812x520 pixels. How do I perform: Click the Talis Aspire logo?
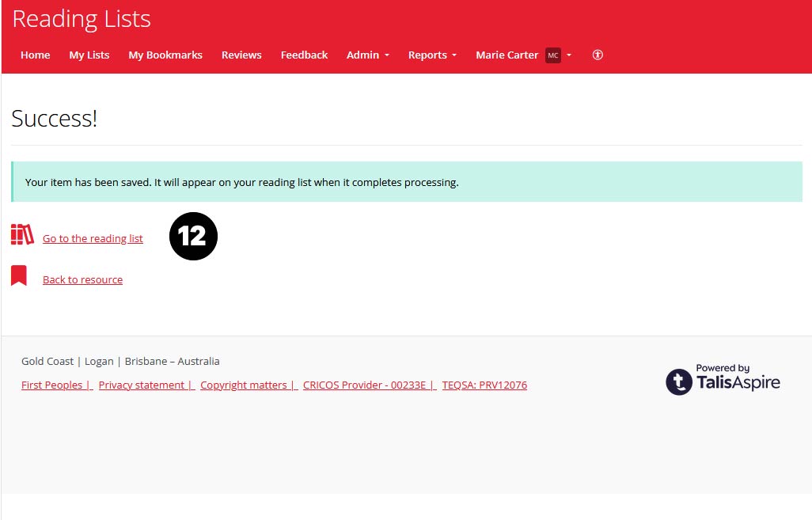(723, 379)
